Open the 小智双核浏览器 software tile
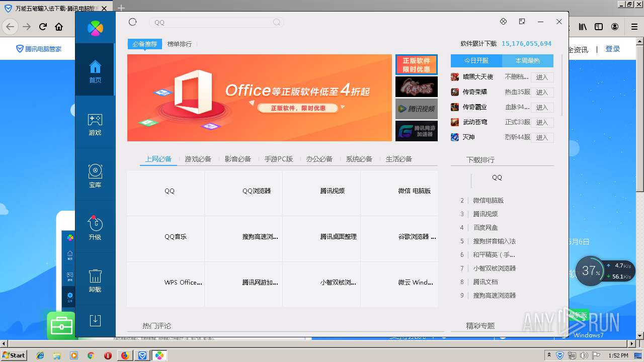 point(321,285)
